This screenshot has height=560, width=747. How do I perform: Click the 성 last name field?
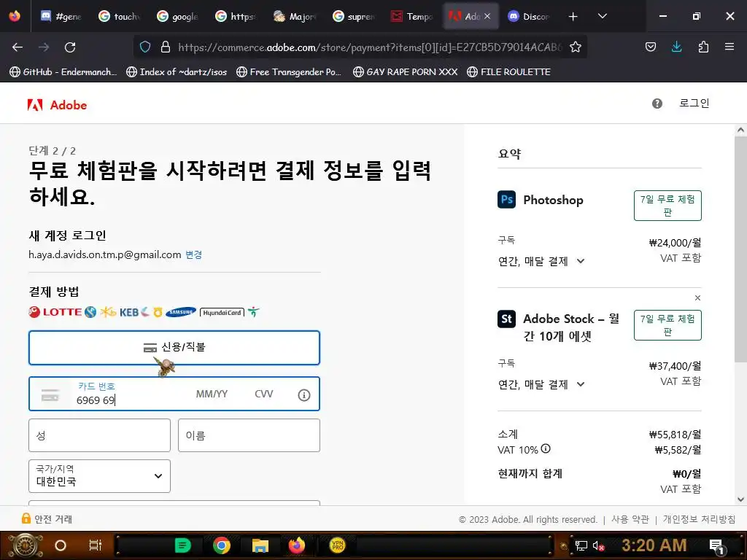pyautogui.click(x=99, y=435)
